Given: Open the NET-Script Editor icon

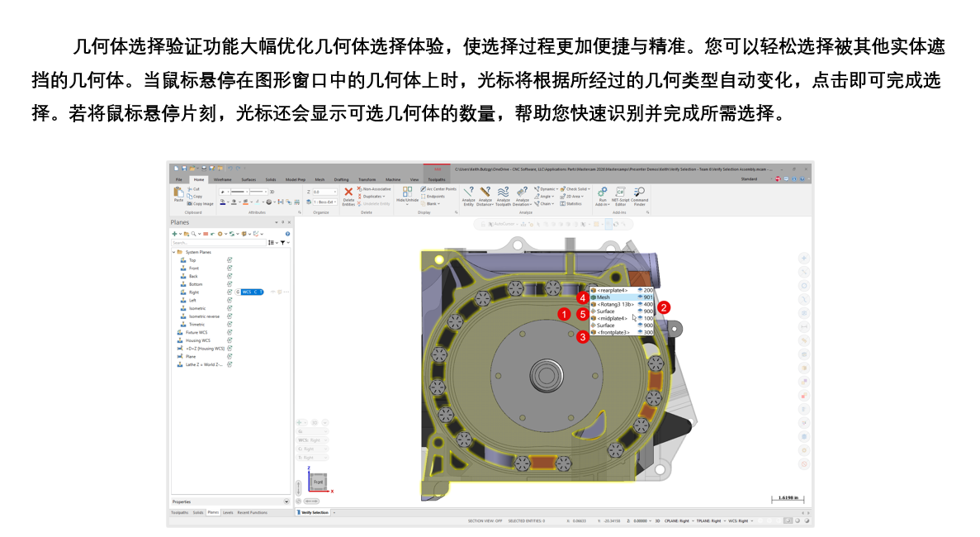Looking at the screenshot, I should pyautogui.click(x=620, y=192).
